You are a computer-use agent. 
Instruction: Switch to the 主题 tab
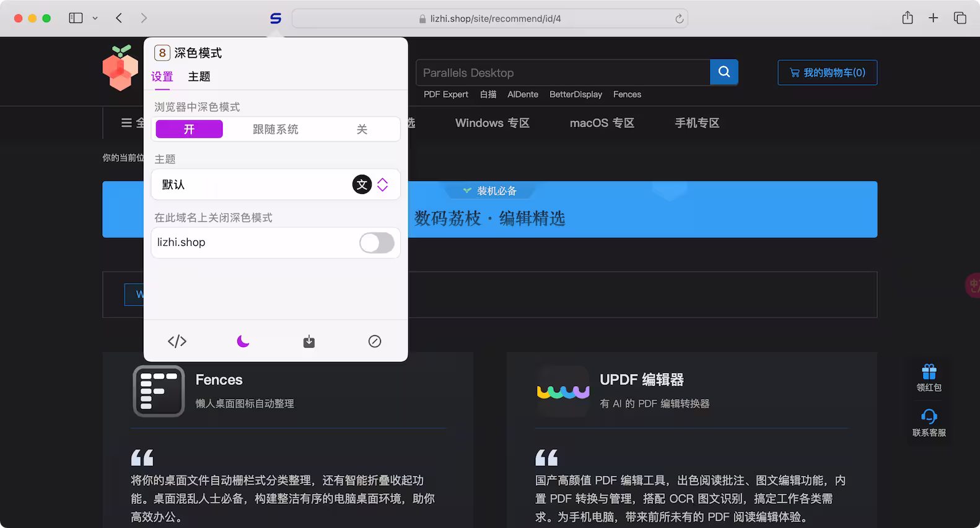point(199,77)
